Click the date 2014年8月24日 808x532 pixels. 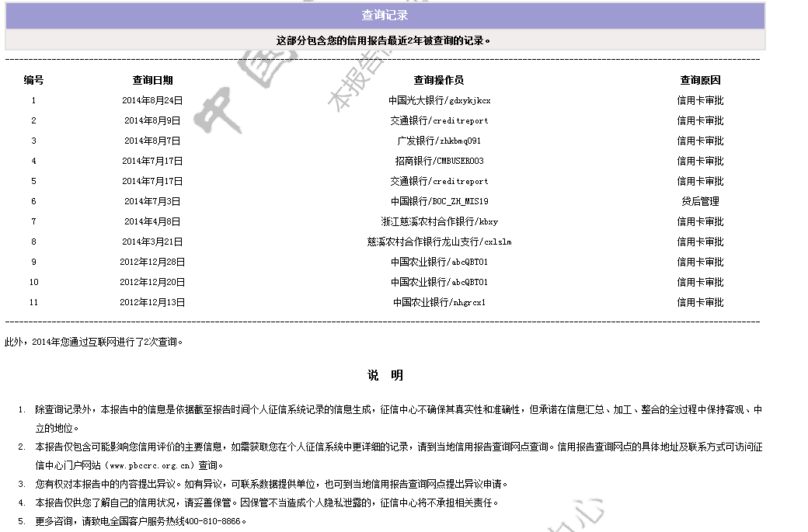point(152,100)
